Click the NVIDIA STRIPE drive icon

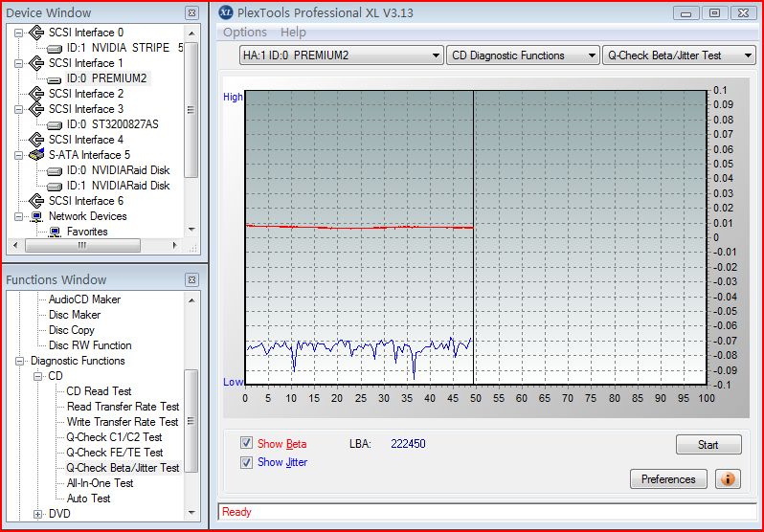tap(55, 48)
